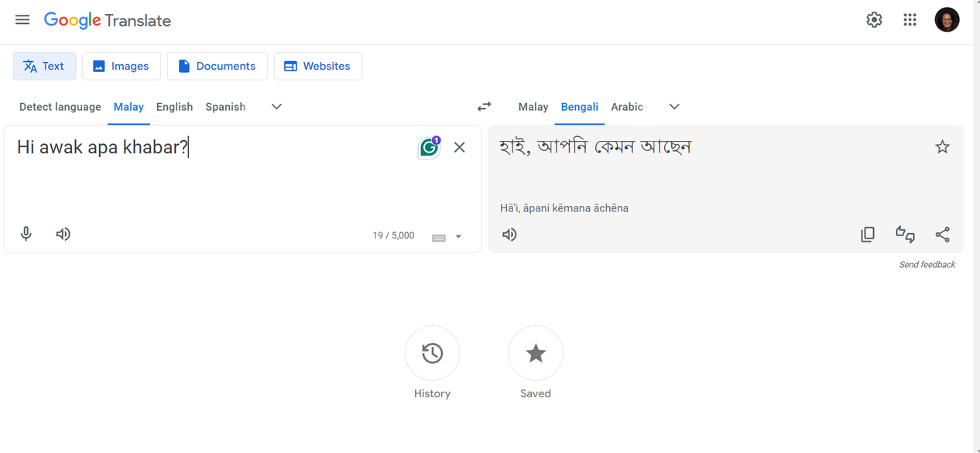Switch to Documents translation

click(218, 66)
